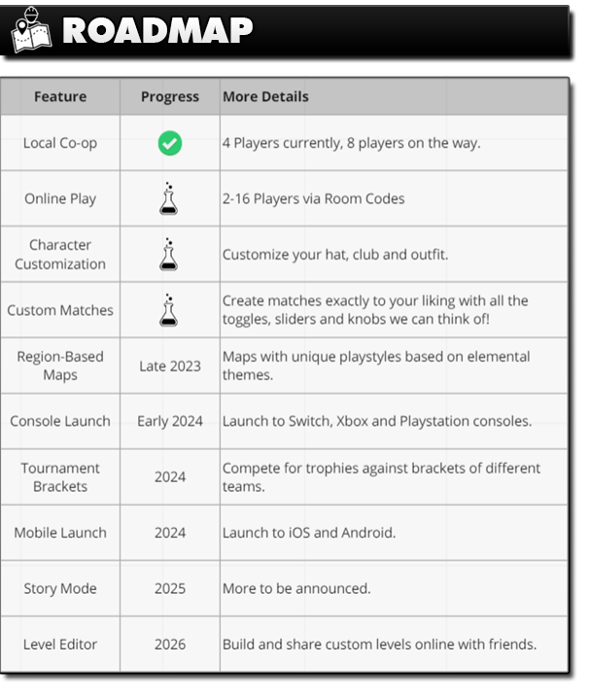Click the More Details column header

click(x=265, y=96)
